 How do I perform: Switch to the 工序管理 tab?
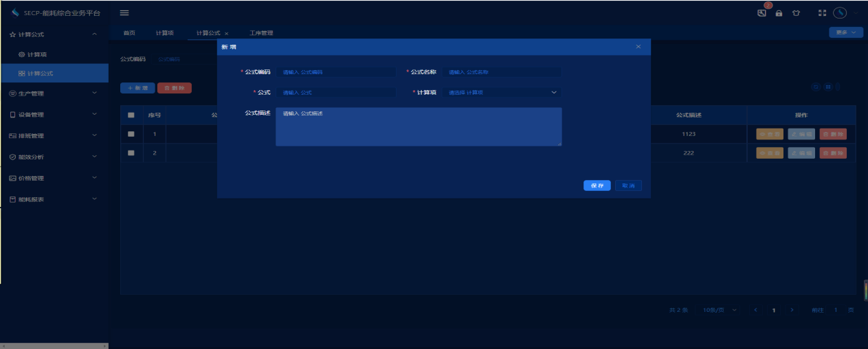pos(261,33)
